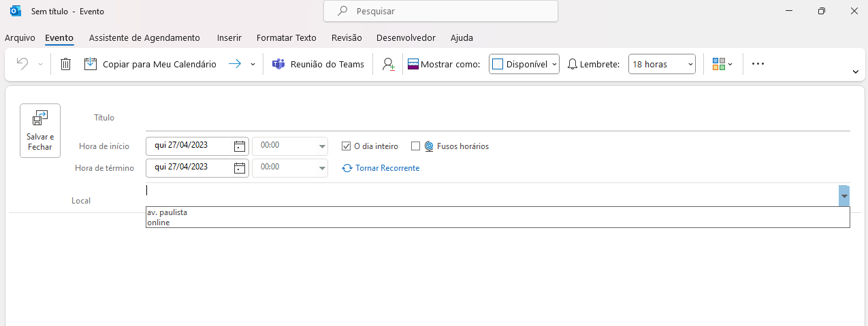Open Assistente de Agendamento tab
Image resolution: width=868 pixels, height=326 pixels.
(144, 38)
